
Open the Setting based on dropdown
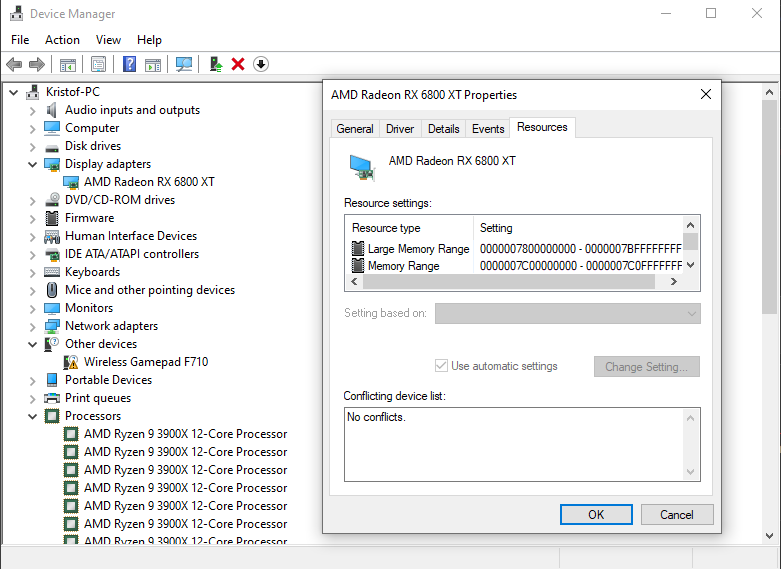(x=568, y=313)
